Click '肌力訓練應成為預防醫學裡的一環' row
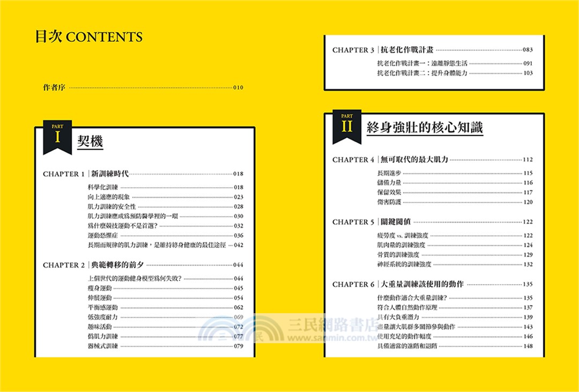 [x=166, y=216]
